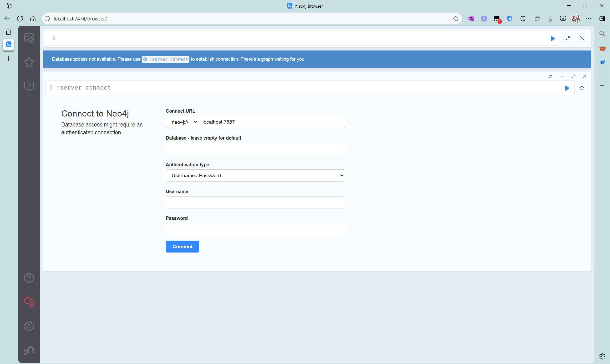Image resolution: width=610 pixels, height=364 pixels.
Task: Expand the main editor to fullscreen
Action: (x=568, y=39)
